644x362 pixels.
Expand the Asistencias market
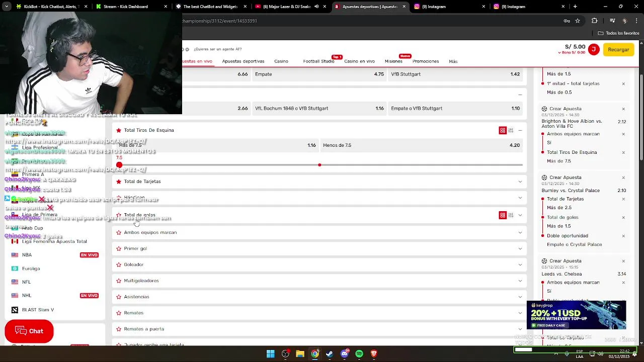[x=520, y=297]
